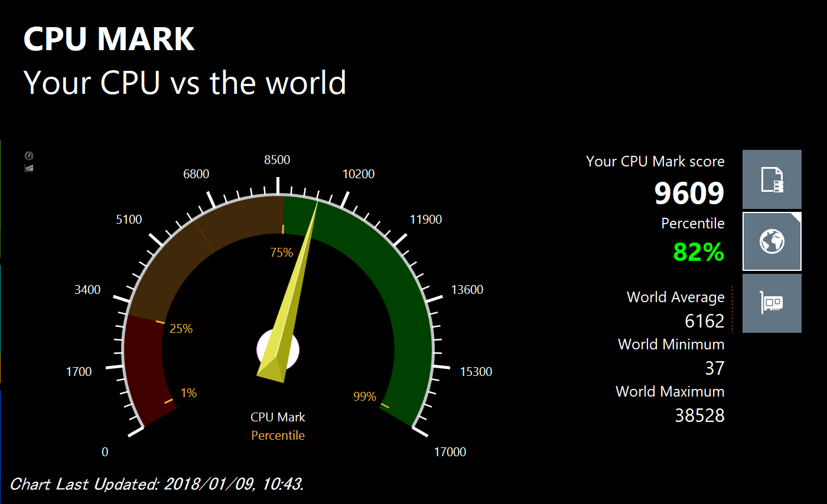Click the 5100 gauge scale label
The height and width of the screenshot is (504, 827).
[x=129, y=220]
